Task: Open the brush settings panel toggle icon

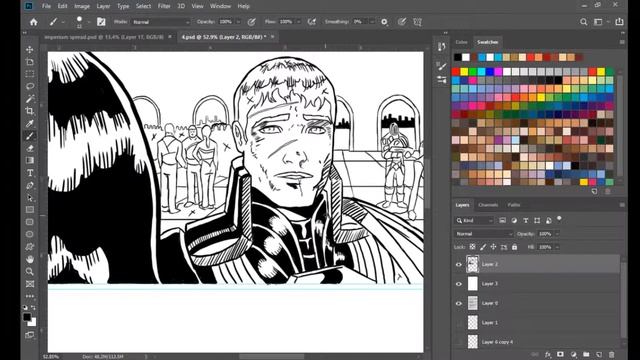Action: coord(101,22)
